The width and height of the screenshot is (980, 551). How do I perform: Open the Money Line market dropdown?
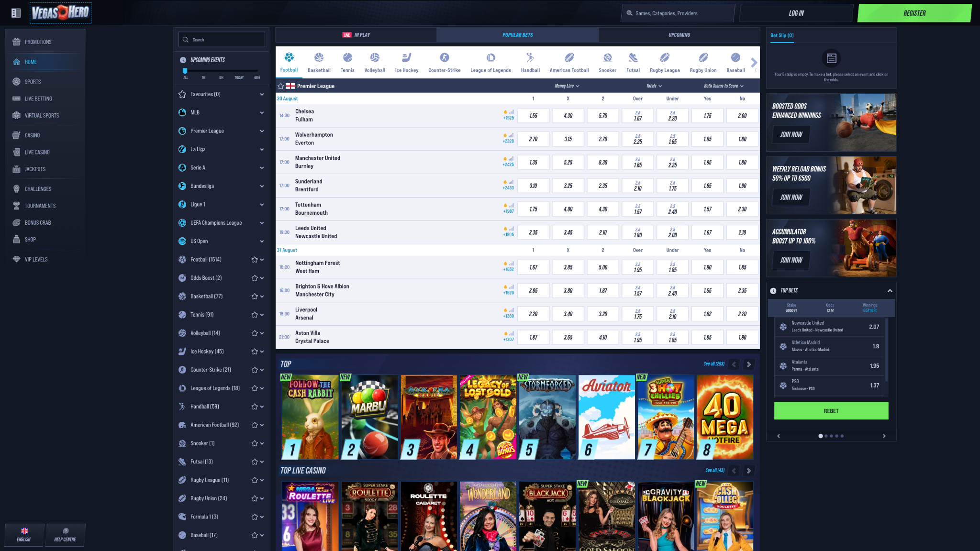pos(567,86)
